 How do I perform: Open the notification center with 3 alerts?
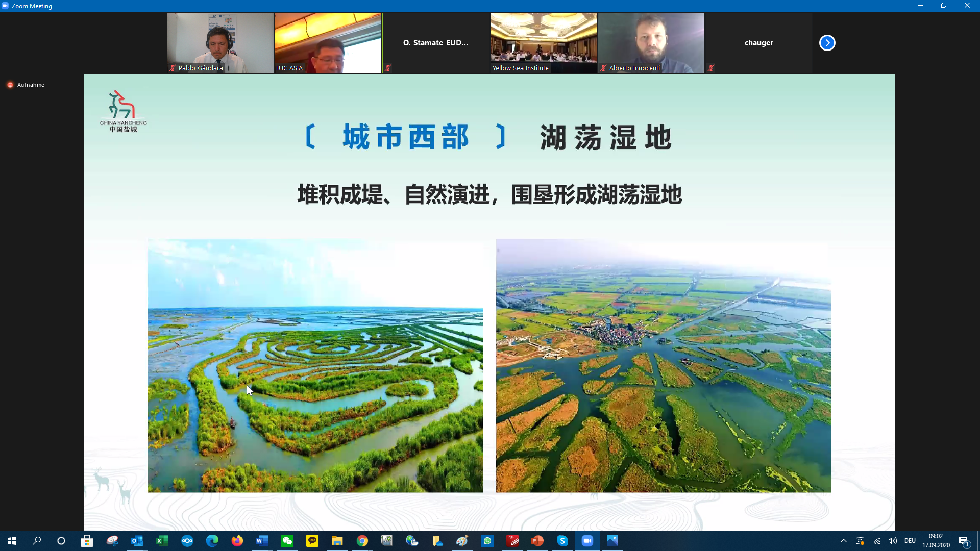coord(963,541)
